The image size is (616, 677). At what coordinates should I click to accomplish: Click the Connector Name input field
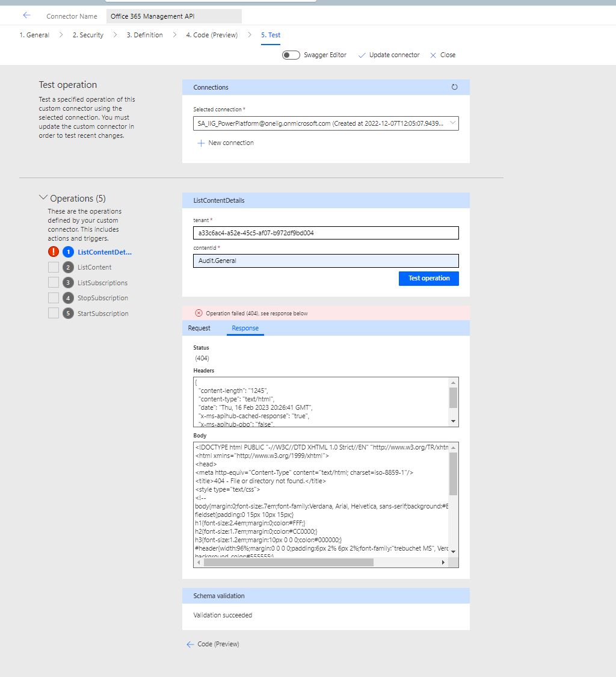point(174,16)
